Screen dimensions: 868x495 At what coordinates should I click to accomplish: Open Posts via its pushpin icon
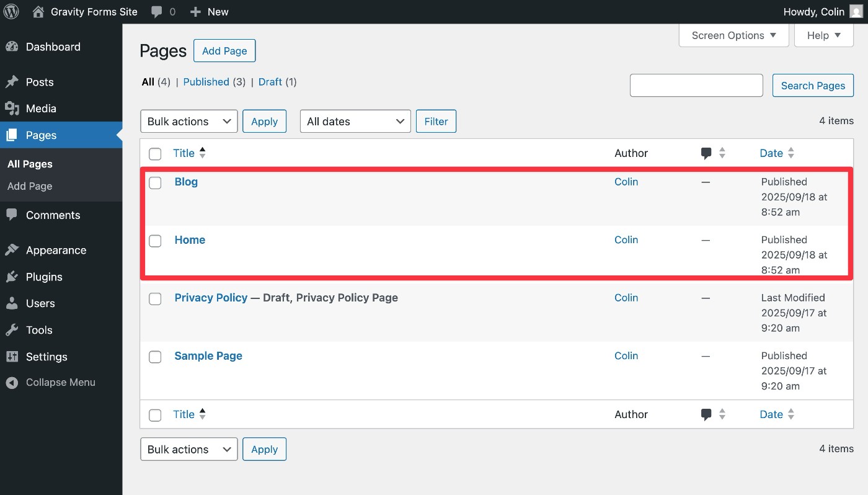14,81
